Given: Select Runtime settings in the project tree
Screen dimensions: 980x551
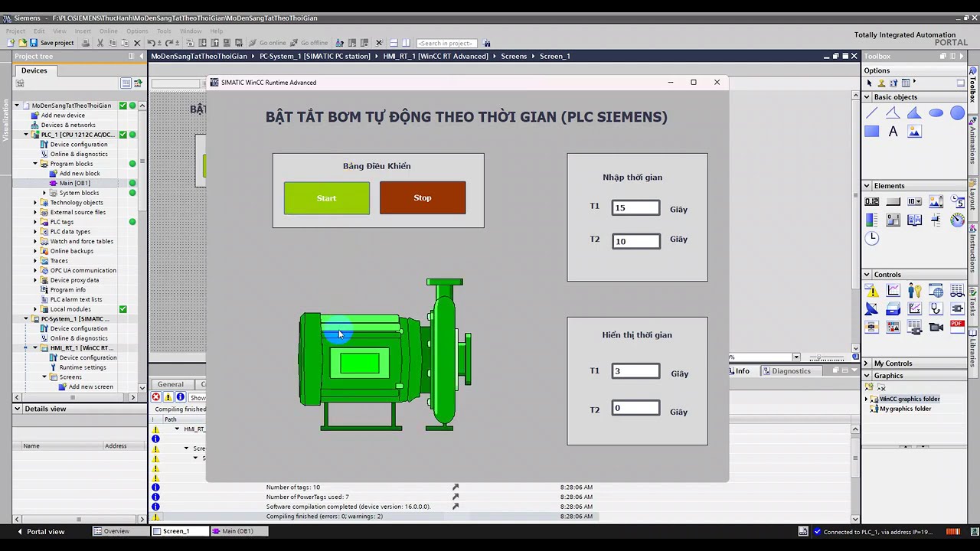Looking at the screenshot, I should (x=83, y=367).
